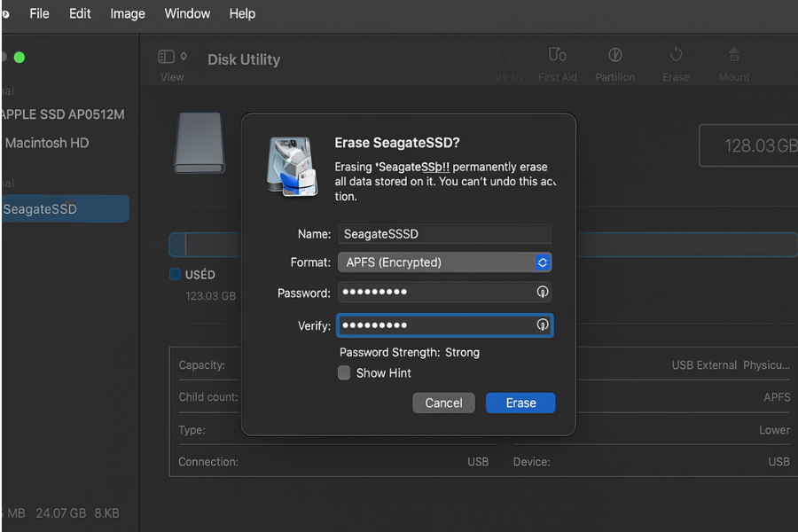798x532 pixels.
Task: Click the blue USED legend swatch
Action: click(x=174, y=274)
